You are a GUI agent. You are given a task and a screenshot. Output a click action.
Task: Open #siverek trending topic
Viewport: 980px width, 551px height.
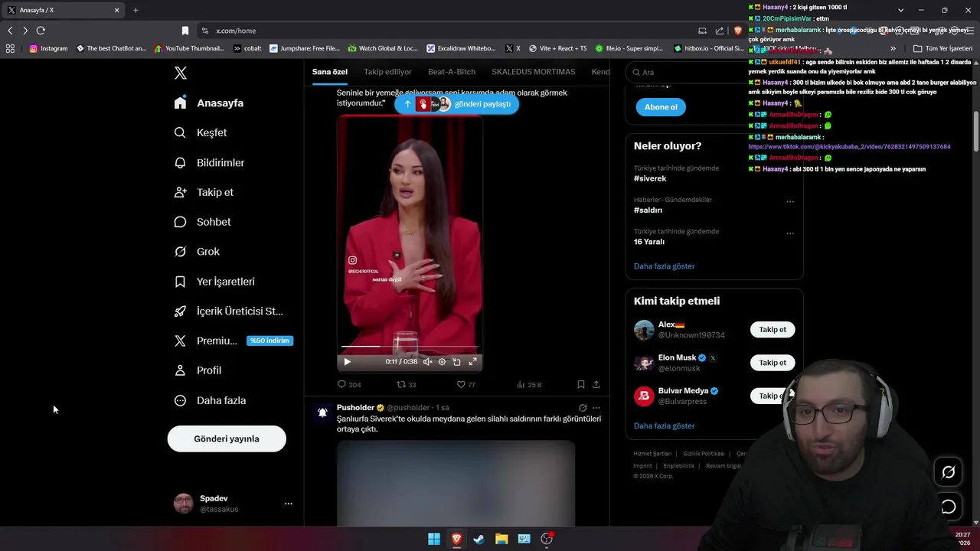point(649,178)
